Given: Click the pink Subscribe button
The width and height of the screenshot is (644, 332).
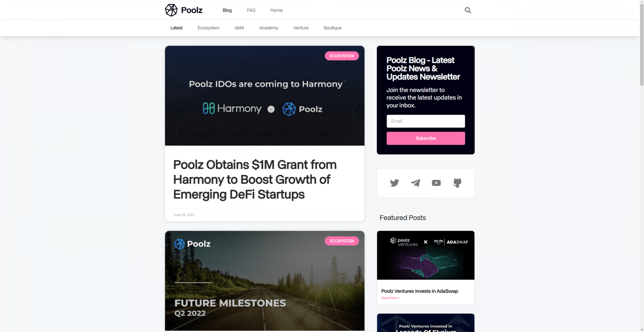Looking at the screenshot, I should (x=426, y=138).
